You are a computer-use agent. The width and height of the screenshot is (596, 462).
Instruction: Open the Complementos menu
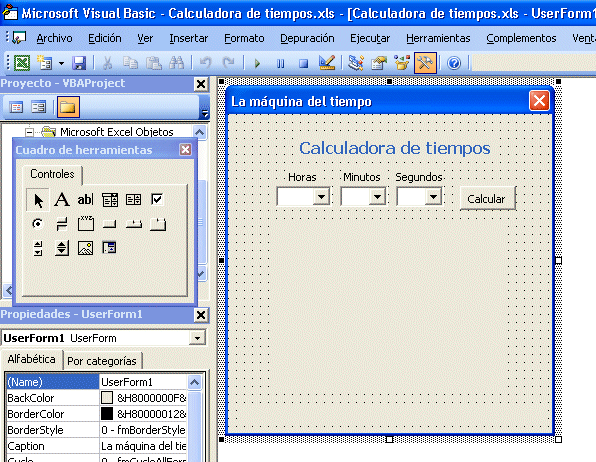521,38
